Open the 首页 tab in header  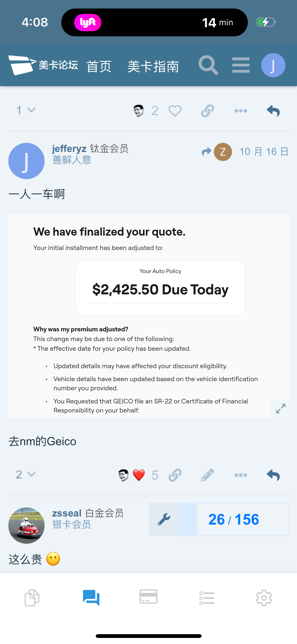(99, 67)
